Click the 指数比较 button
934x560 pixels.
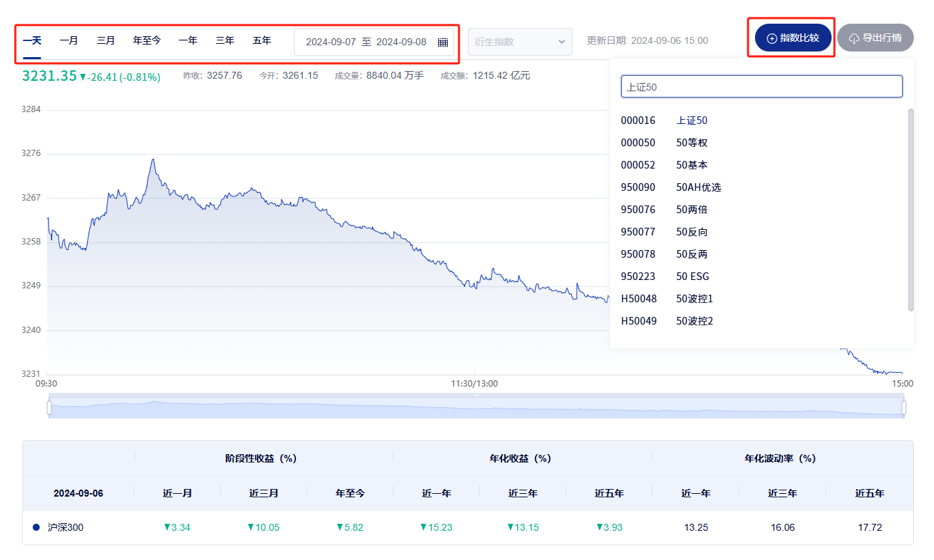click(792, 38)
